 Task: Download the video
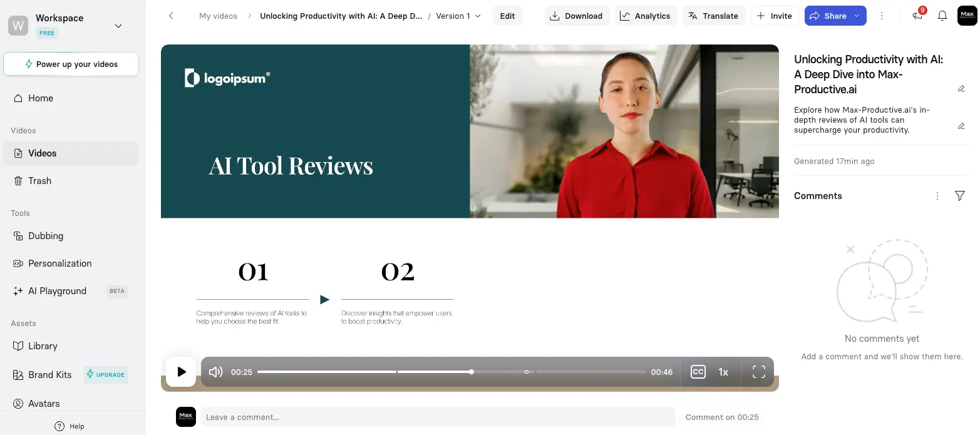click(x=576, y=16)
